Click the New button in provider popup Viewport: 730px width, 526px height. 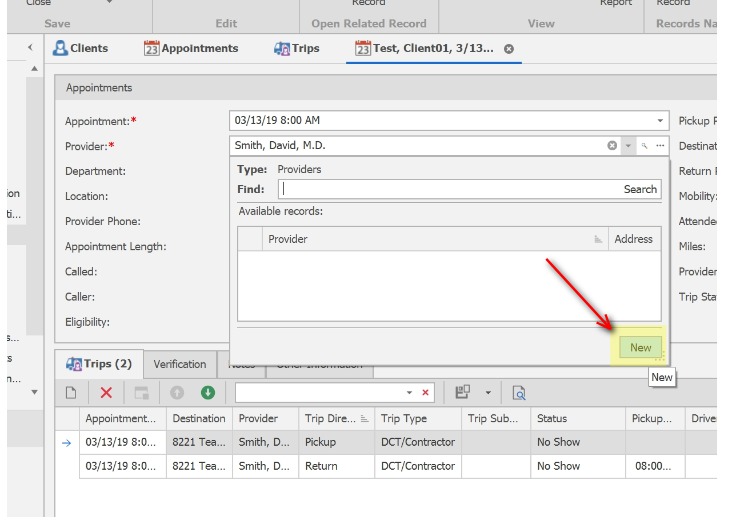coord(640,348)
